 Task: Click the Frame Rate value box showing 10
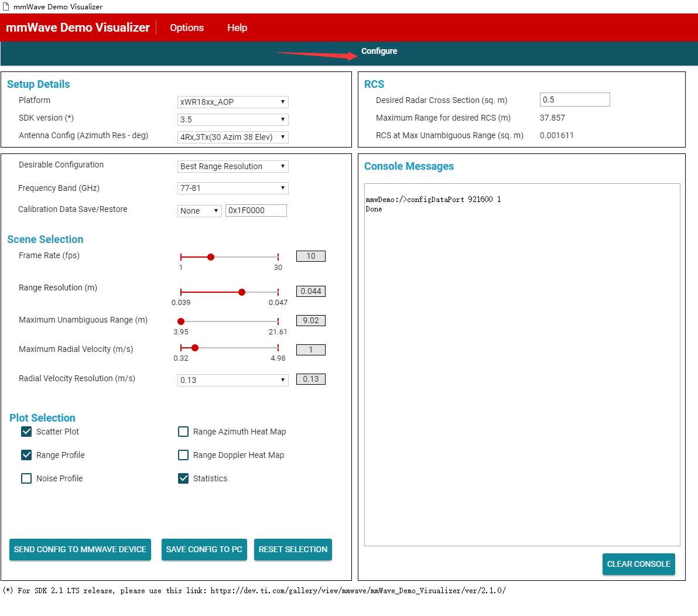click(x=311, y=256)
